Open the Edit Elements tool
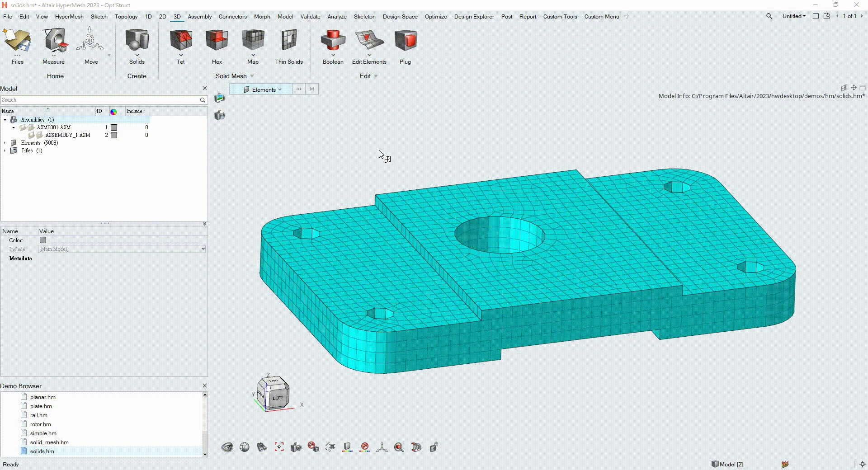Screen dimensions: 868x470 [x=369, y=41]
